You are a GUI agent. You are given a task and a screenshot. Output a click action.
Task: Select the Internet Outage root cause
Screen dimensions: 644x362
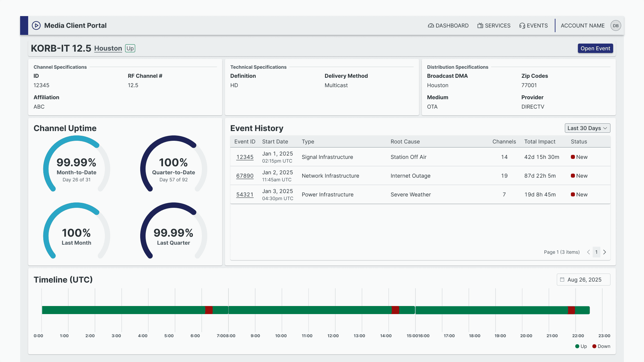pyautogui.click(x=411, y=176)
